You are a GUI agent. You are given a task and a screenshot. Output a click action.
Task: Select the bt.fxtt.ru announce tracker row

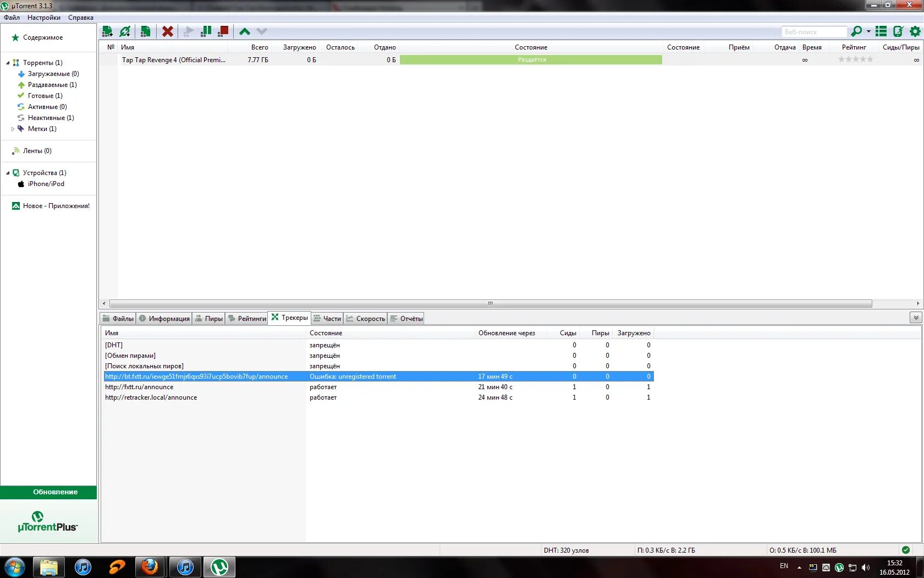tap(378, 377)
